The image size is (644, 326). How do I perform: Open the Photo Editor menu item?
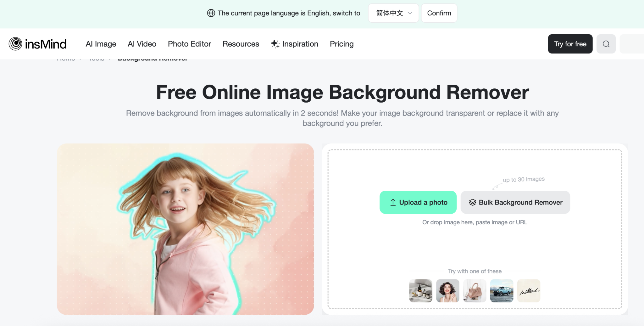click(x=189, y=44)
